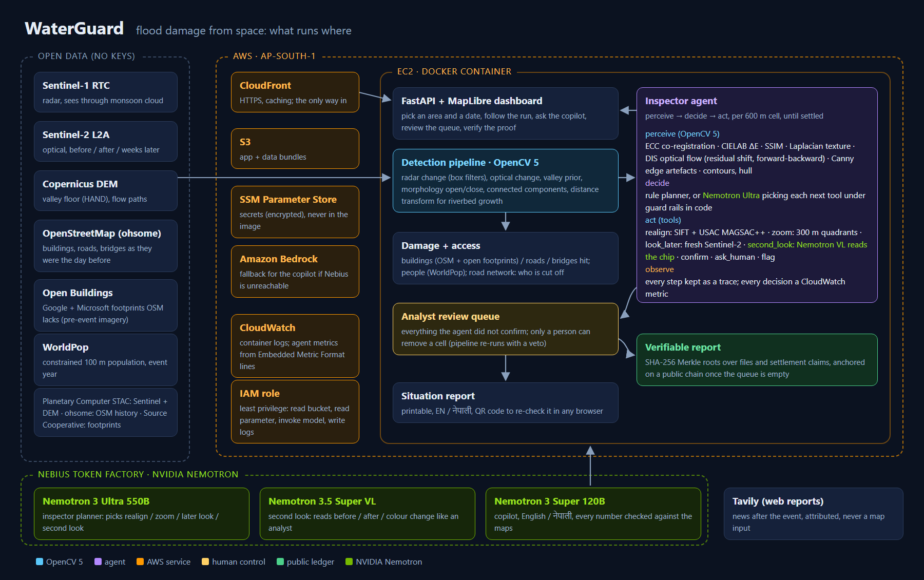Click the Analyst review queue box

(x=506, y=329)
